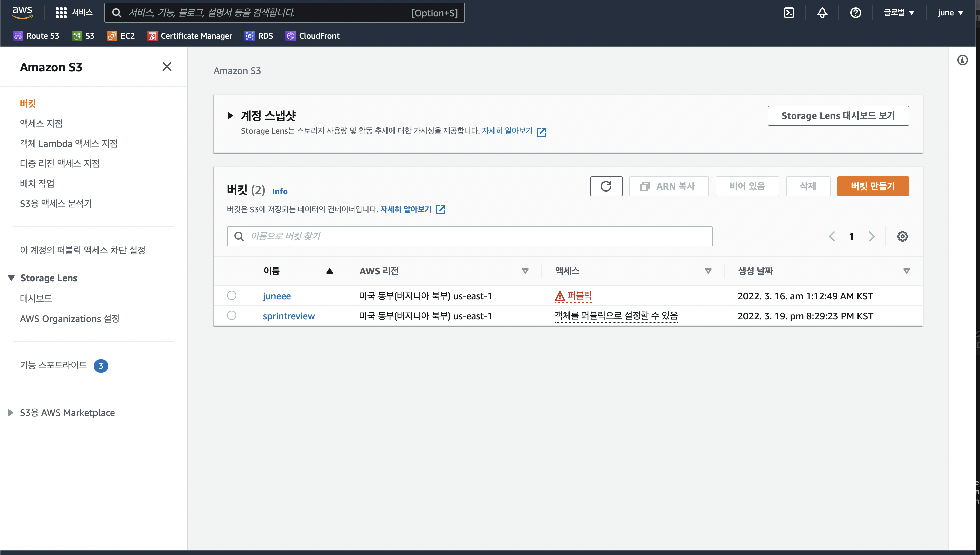Open Storage Lens 대시보드 sidebar item

tap(36, 298)
